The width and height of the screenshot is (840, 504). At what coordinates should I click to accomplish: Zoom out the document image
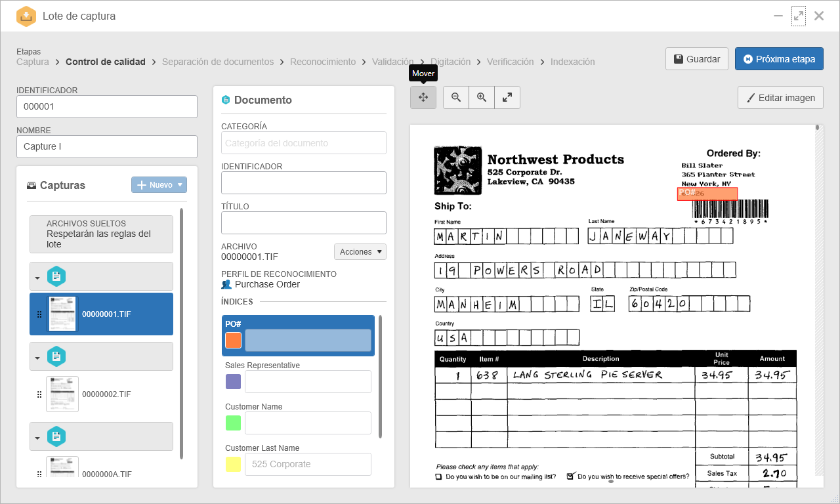(x=456, y=97)
